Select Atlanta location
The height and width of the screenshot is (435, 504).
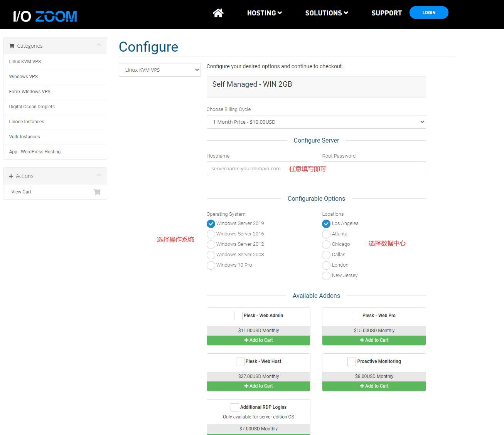click(x=326, y=234)
